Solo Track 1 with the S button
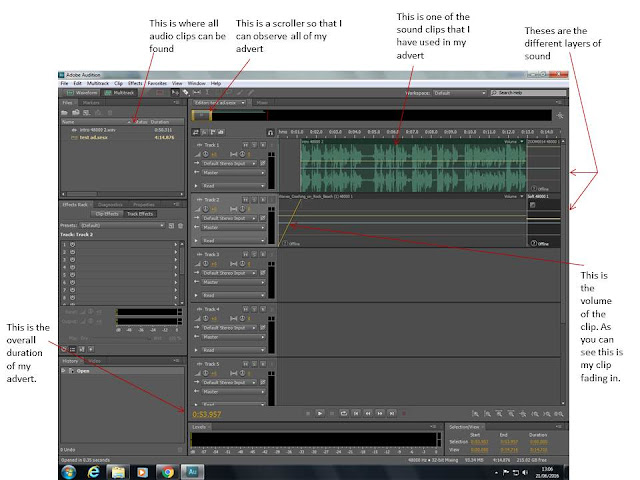This screenshot has height=480, width=640. [254, 145]
